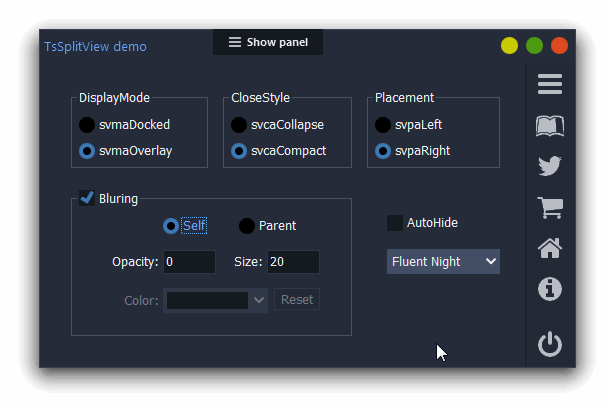Click the hamburger menu icon in sidebar

(x=549, y=84)
